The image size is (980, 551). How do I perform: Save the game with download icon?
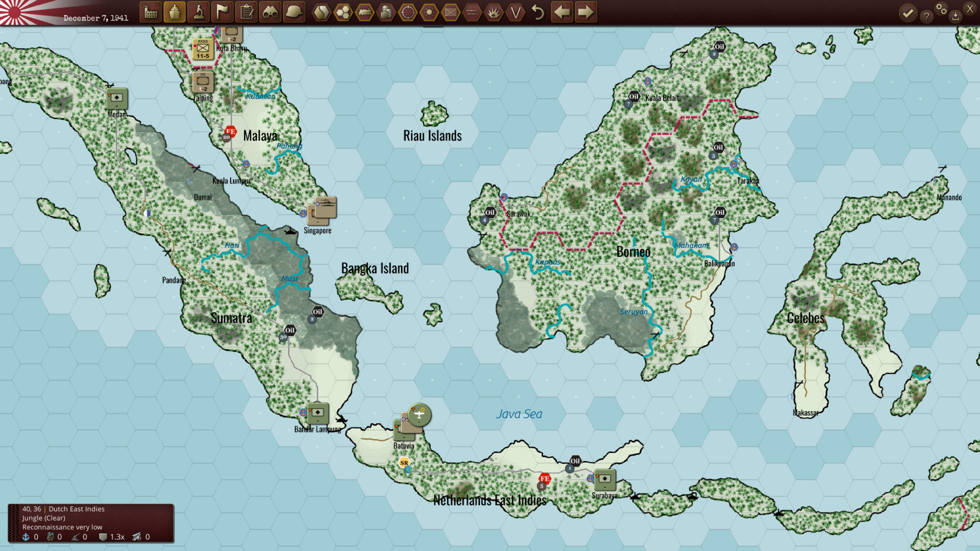point(955,16)
